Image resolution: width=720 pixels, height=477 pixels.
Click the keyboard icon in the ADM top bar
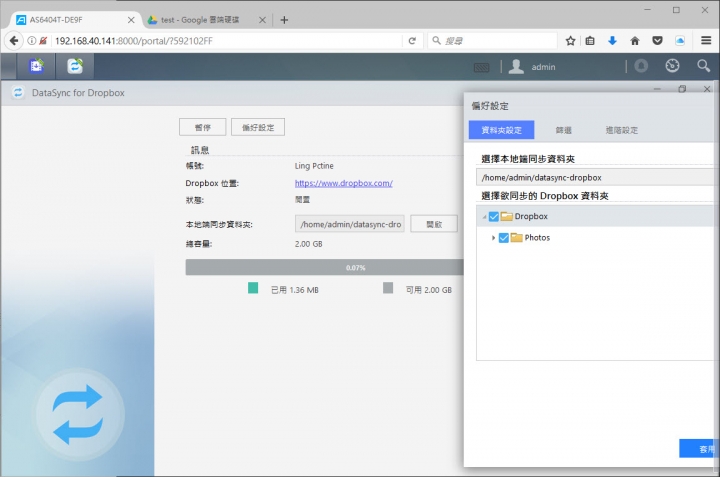tap(481, 67)
